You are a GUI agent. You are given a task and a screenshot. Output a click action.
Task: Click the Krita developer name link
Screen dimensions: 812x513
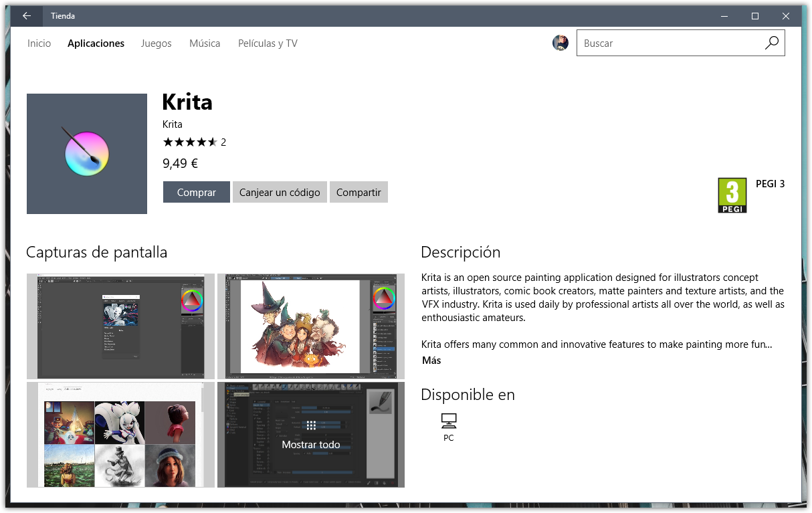(x=172, y=124)
